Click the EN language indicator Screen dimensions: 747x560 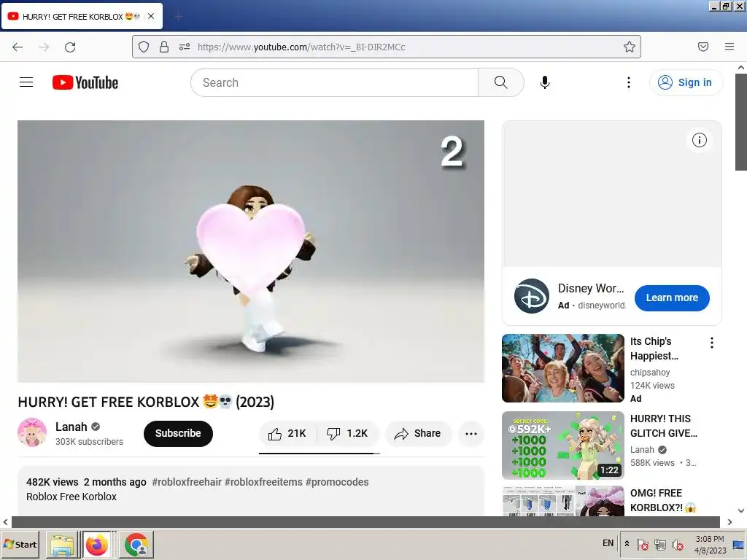click(608, 543)
